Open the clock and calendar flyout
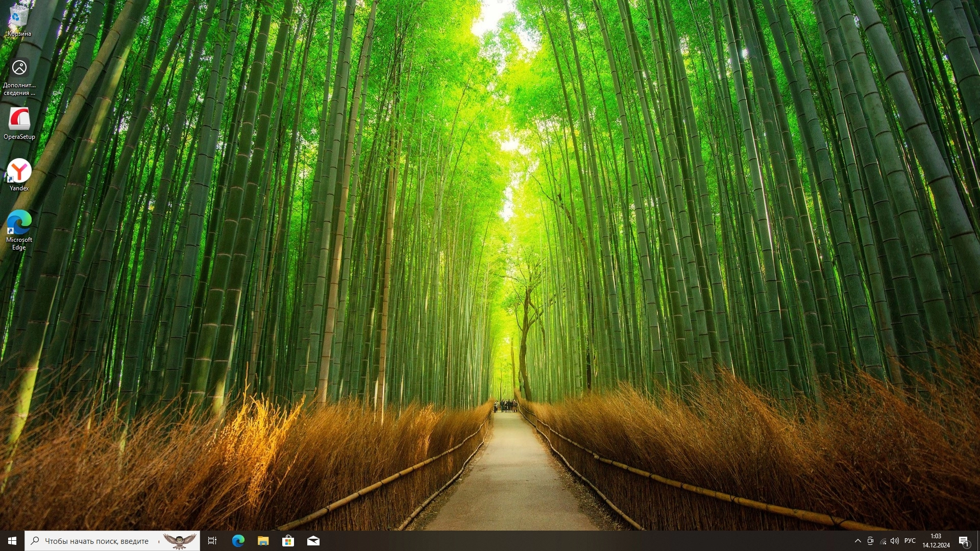The height and width of the screenshot is (551, 980). point(936,541)
